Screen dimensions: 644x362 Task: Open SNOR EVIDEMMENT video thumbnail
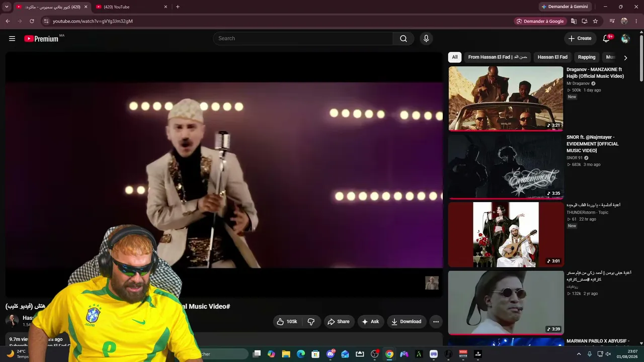tap(506, 166)
